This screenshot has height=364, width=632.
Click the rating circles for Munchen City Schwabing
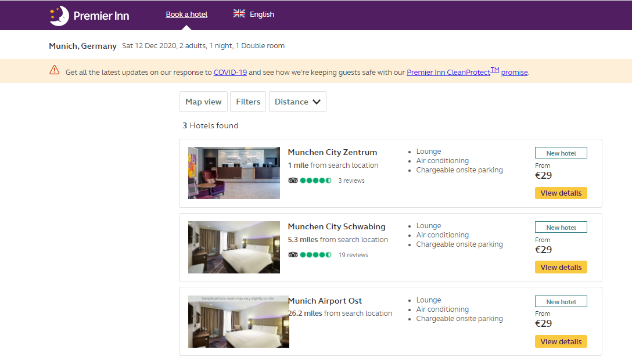point(315,254)
